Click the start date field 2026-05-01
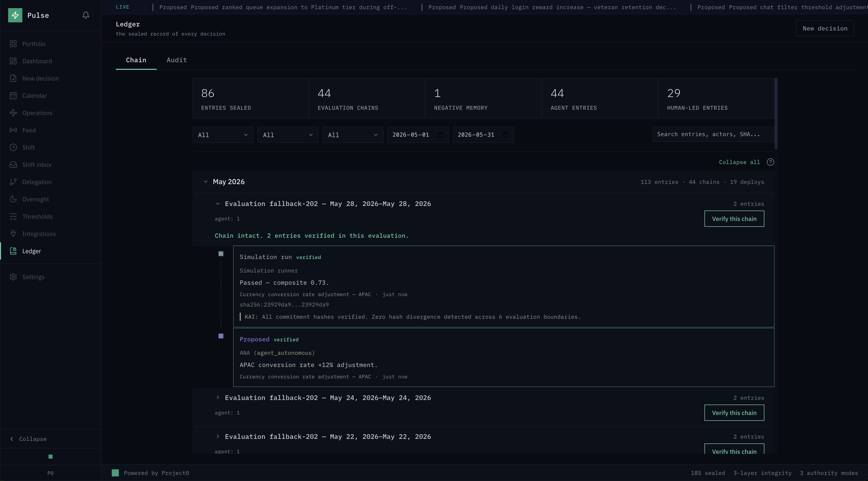868x481 pixels. coord(418,135)
